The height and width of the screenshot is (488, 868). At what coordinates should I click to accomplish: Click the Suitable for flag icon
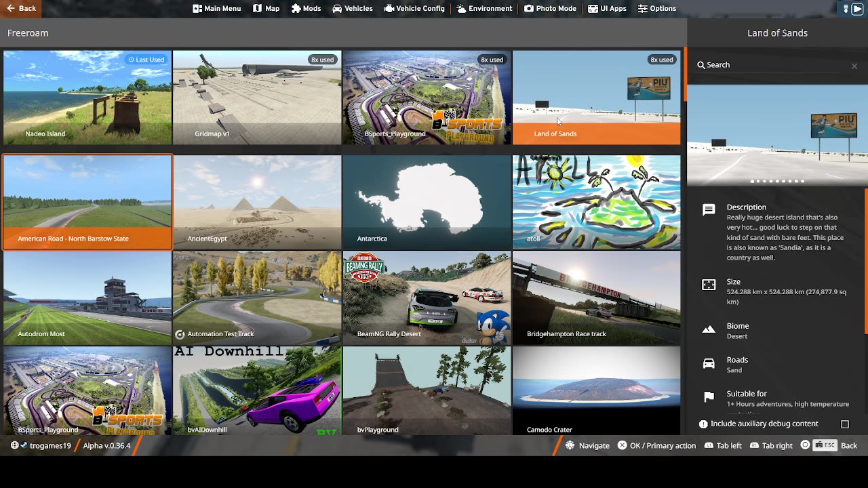click(709, 397)
